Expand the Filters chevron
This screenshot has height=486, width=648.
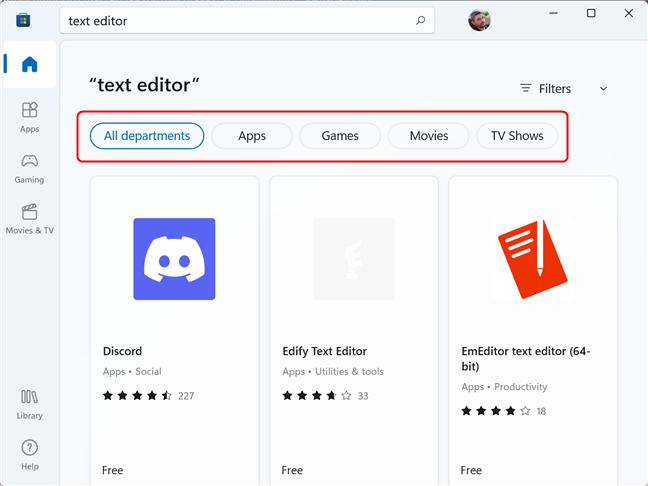tap(603, 88)
